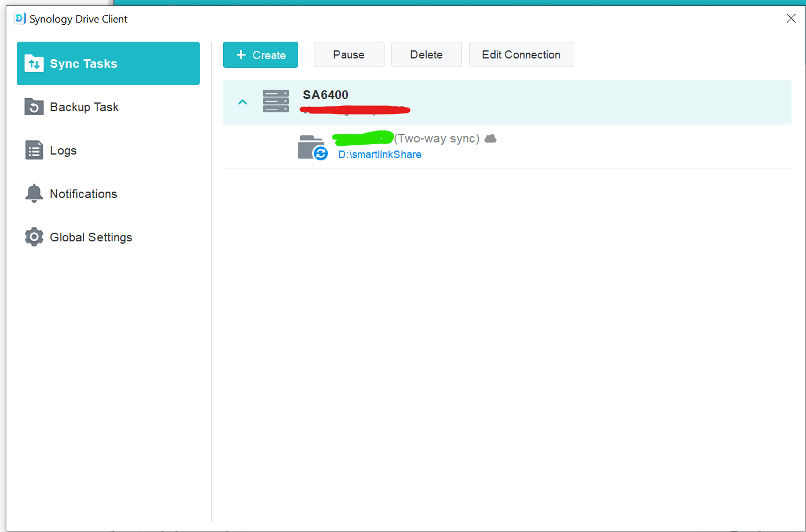Screen dimensions: 806x532
Task: Open the Sync Tasks section
Action: point(108,64)
